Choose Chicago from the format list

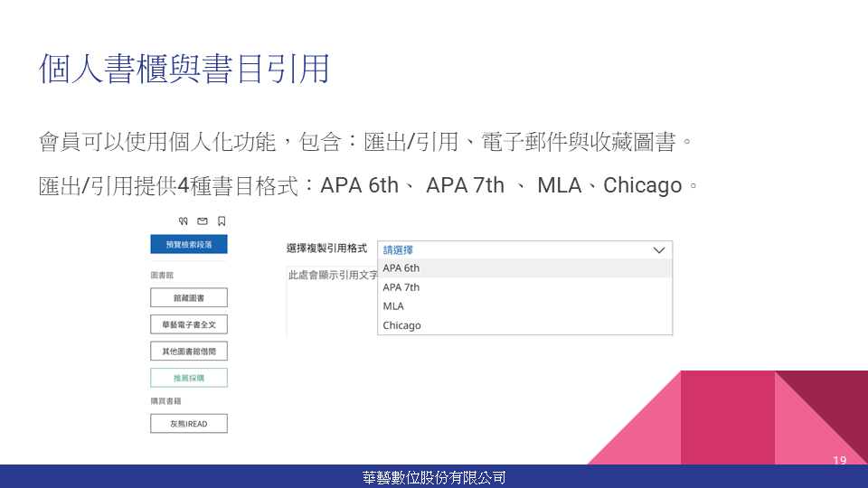[524, 325]
